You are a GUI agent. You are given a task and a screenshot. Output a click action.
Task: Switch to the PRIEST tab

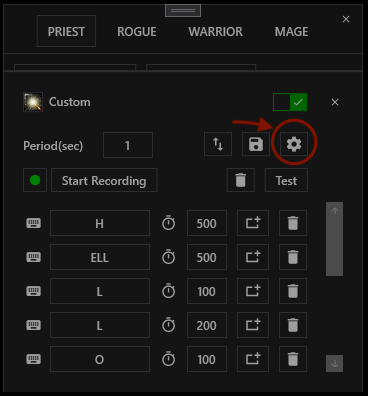66,31
